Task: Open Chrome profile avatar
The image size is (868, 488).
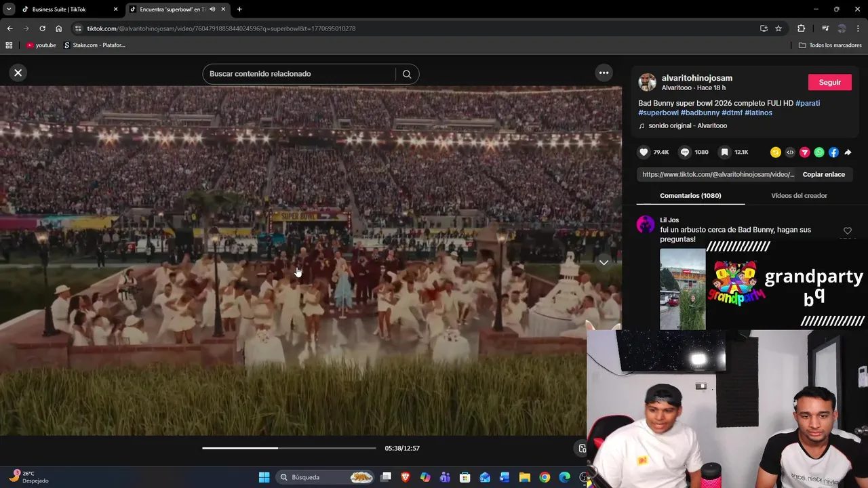Action: point(842,28)
